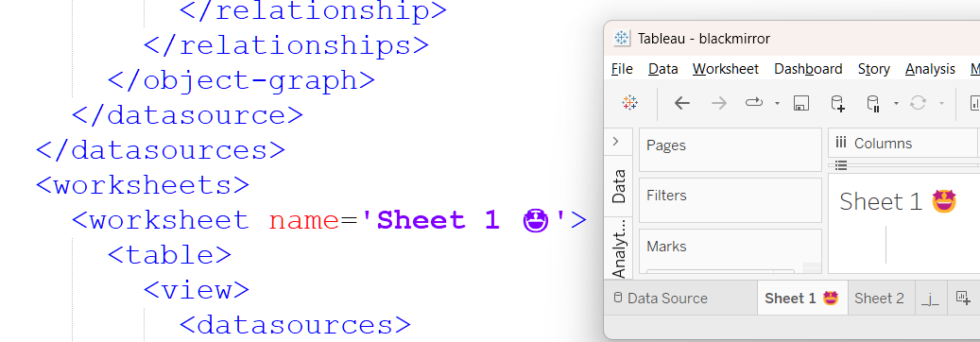This screenshot has height=342, width=980.
Task: Open the dropdown arrow next to Replay animation
Action: pos(777,104)
